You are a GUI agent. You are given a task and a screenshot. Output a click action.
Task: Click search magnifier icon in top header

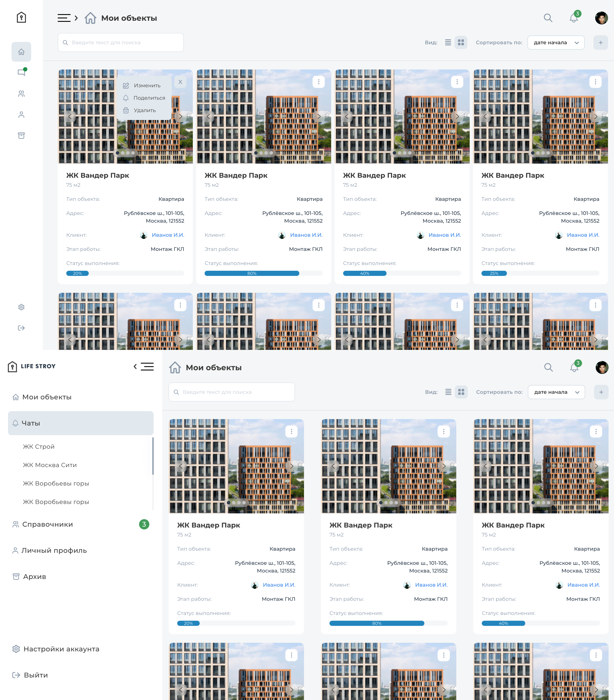(548, 18)
